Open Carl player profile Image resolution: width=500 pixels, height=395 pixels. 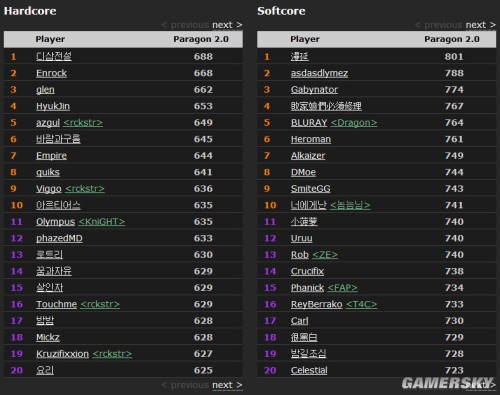click(299, 321)
